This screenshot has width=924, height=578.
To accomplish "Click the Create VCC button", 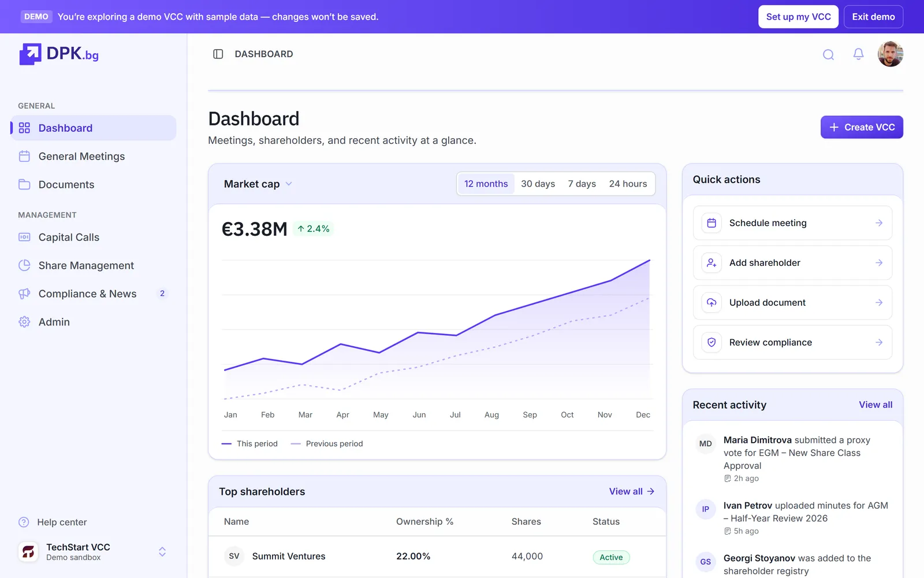I will (862, 127).
